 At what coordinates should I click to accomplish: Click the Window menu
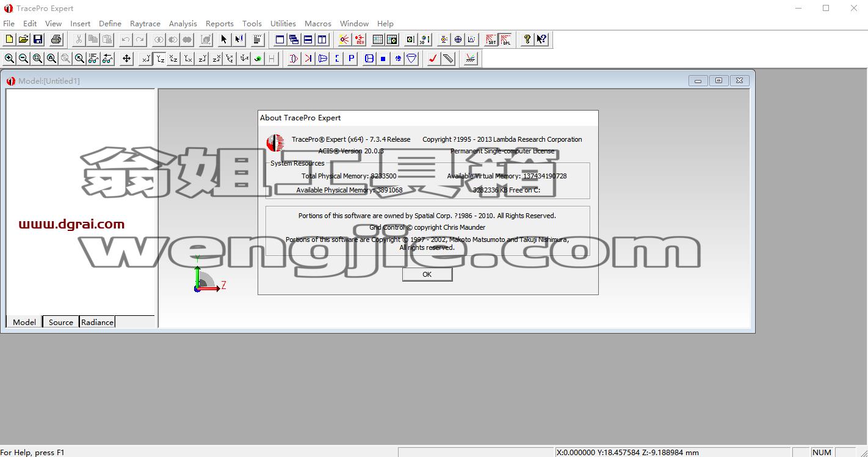pos(354,23)
